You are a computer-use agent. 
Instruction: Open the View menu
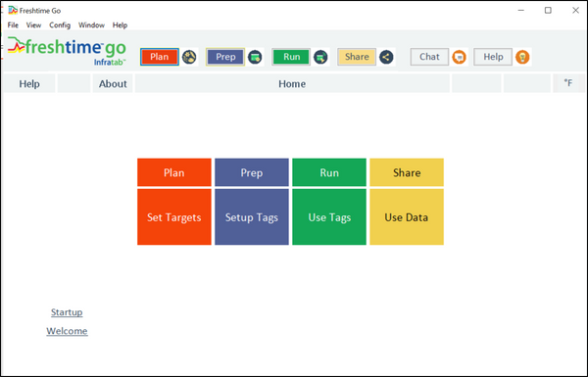click(x=33, y=25)
